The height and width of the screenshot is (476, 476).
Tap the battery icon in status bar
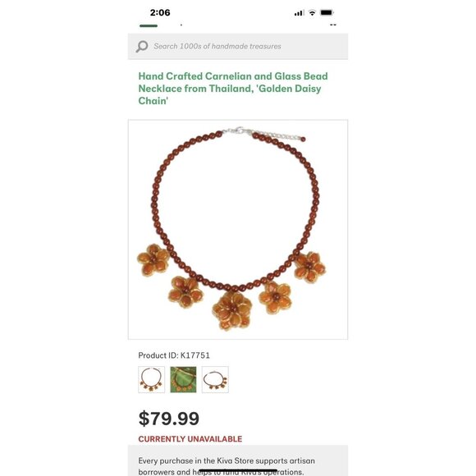[327, 13]
